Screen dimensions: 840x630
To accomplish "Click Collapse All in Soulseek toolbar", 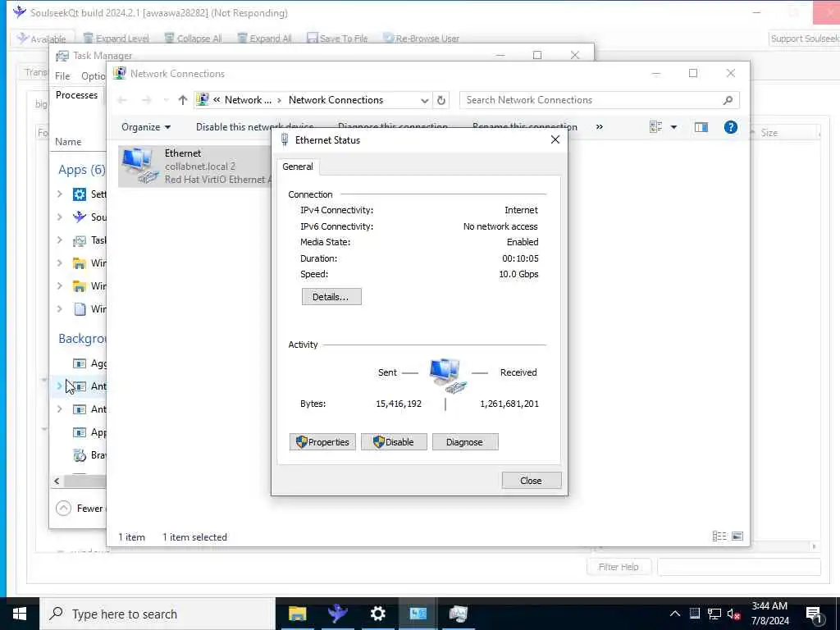I will [x=193, y=38].
